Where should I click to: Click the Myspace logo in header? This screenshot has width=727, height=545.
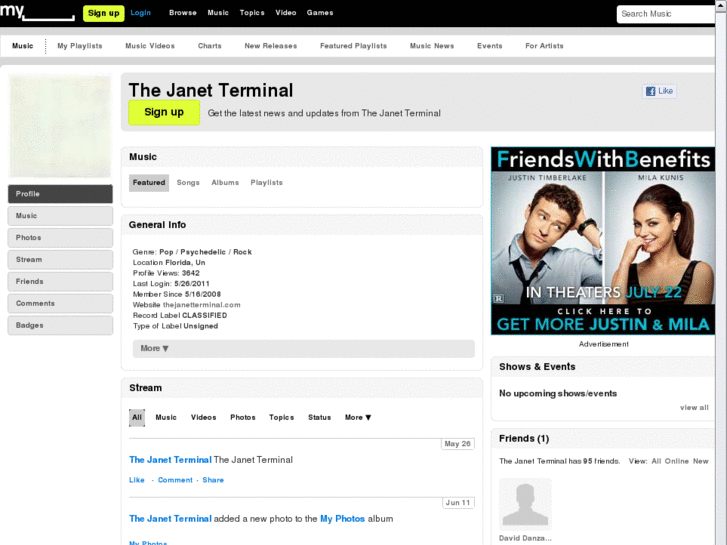pyautogui.click(x=37, y=13)
